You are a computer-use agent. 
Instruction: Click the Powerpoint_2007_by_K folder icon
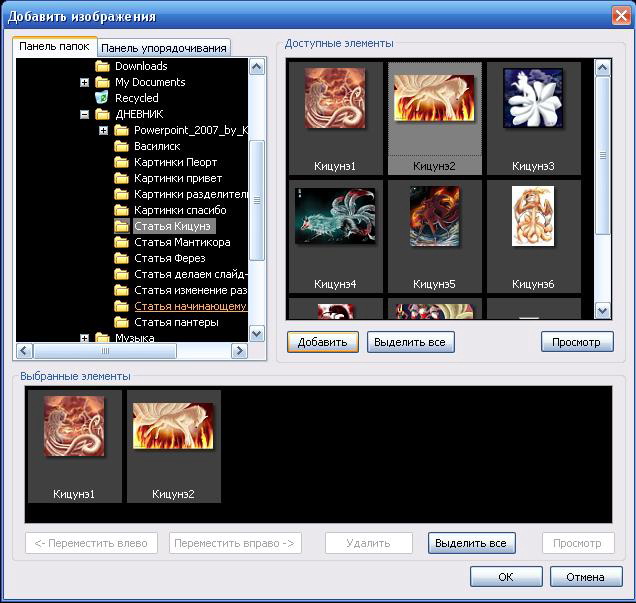(x=121, y=131)
